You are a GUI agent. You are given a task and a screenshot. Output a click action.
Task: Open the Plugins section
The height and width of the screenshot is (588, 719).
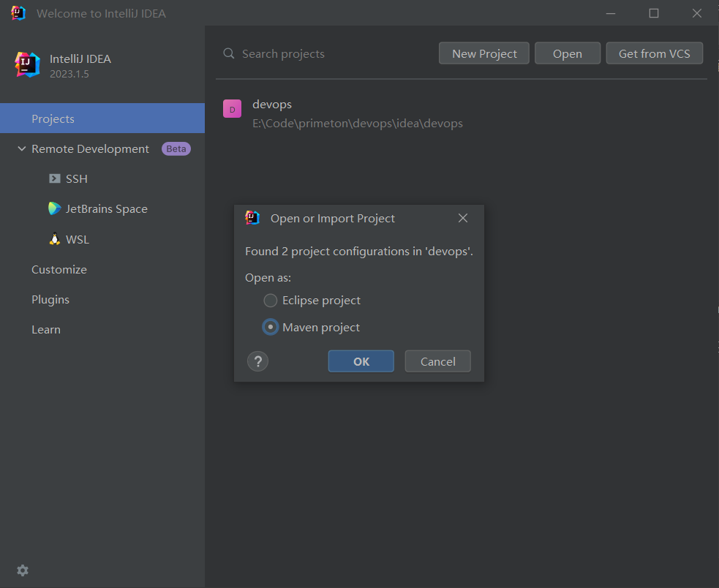click(50, 299)
